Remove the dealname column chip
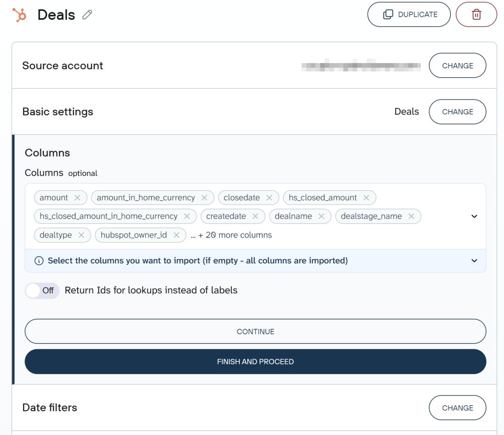Screen dimensions: 504x435 pyautogui.click(x=321, y=216)
